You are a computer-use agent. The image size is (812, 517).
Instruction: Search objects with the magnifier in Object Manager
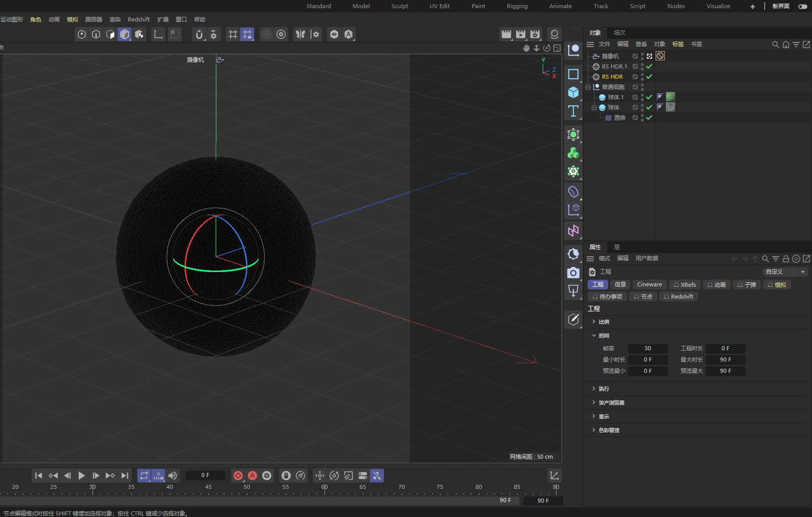(x=776, y=44)
